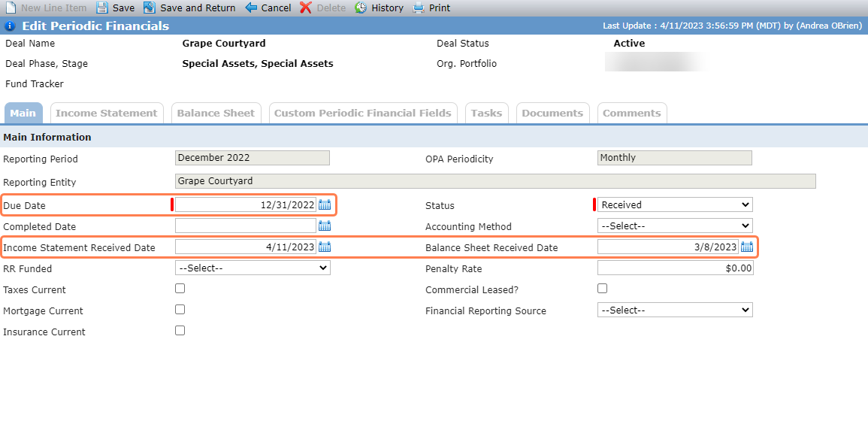Viewport: 868px width, 424px height.
Task: Expand the Status dropdown showing Received
Action: (x=675, y=204)
